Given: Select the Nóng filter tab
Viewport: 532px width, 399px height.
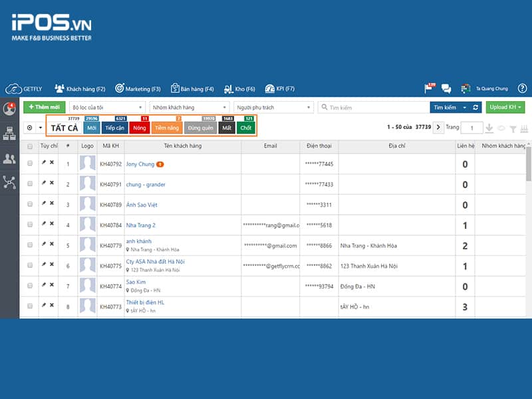Looking at the screenshot, I should (x=138, y=127).
